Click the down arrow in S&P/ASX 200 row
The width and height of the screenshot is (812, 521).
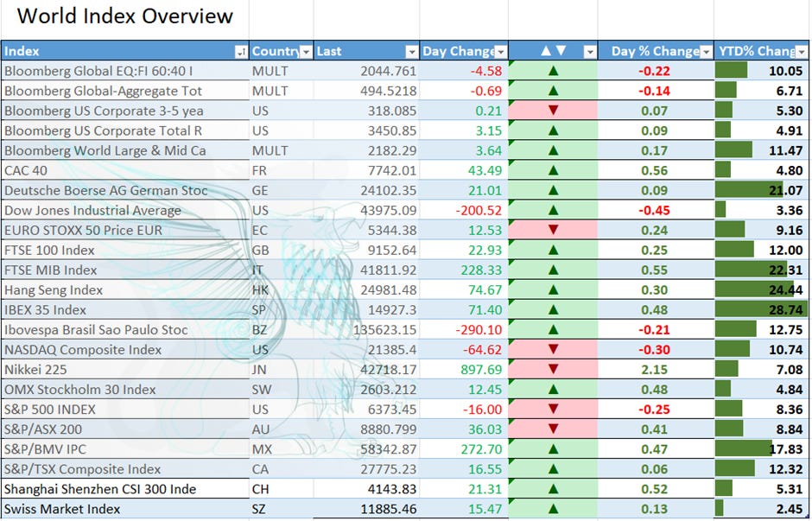[x=553, y=429]
